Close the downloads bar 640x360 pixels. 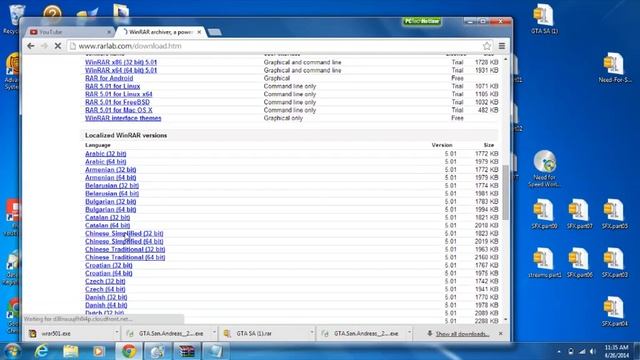[x=500, y=333]
